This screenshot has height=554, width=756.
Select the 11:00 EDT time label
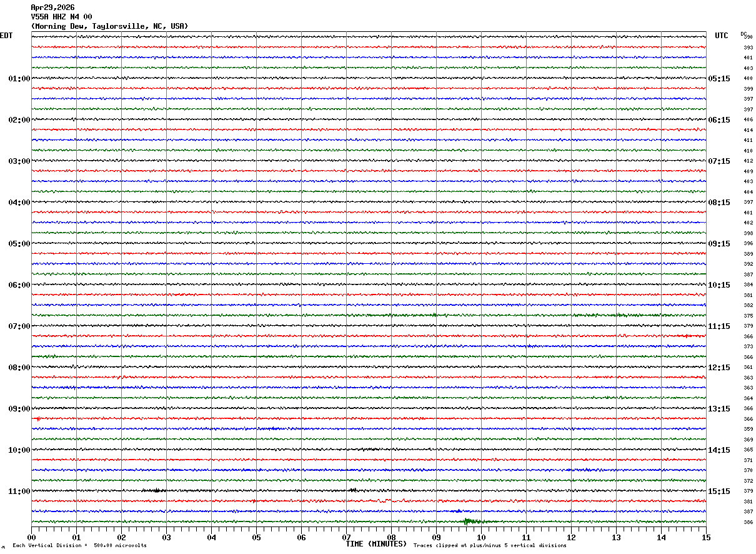[19, 491]
